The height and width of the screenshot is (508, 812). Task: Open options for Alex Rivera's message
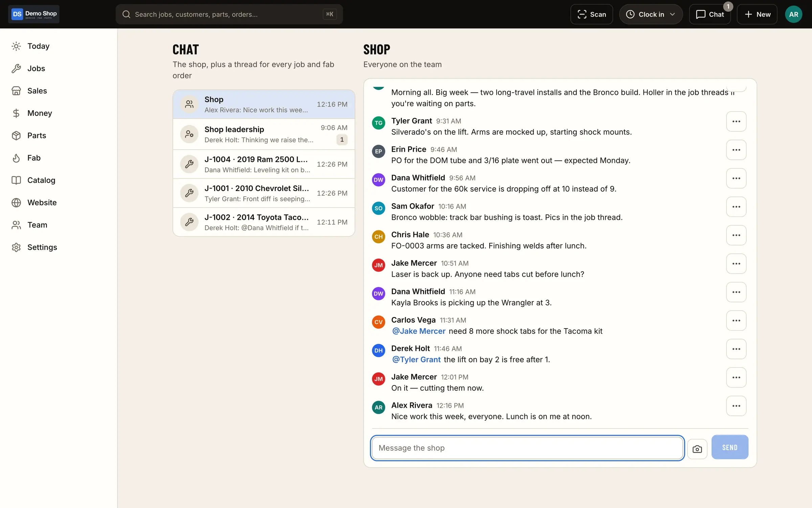[x=736, y=406]
